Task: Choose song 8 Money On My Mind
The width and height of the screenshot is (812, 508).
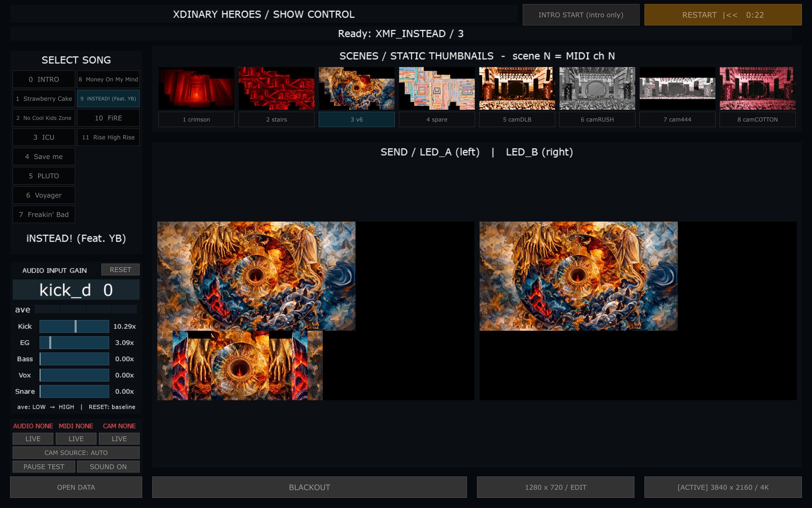Action: pos(108,80)
